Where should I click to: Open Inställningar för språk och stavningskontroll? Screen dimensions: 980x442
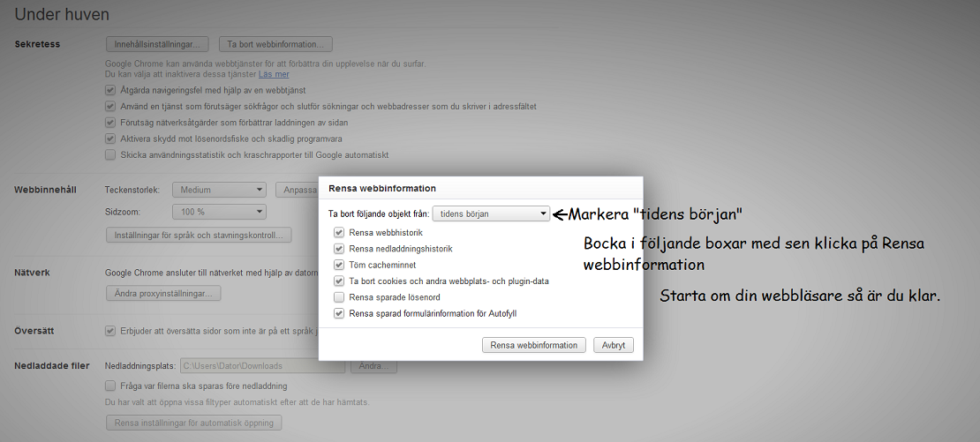[x=198, y=236]
